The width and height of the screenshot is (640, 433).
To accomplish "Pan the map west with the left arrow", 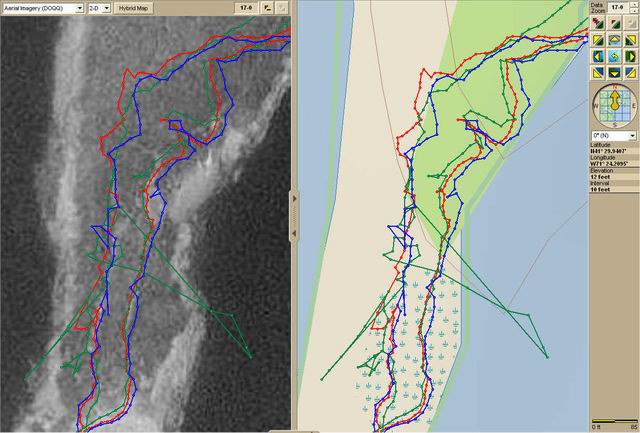I will [x=597, y=56].
